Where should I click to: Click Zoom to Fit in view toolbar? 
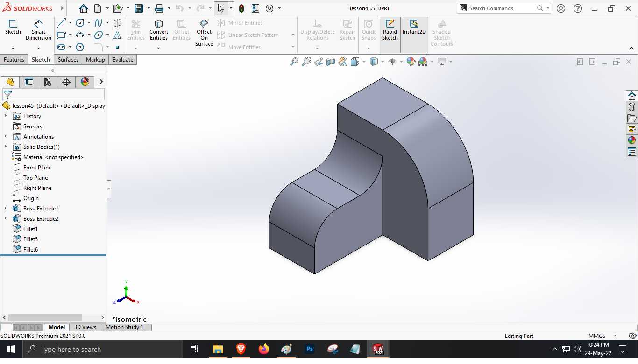click(x=294, y=62)
